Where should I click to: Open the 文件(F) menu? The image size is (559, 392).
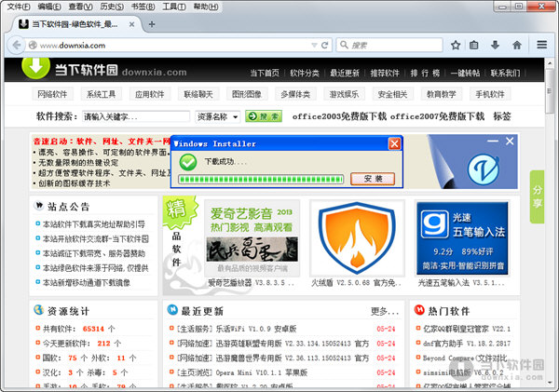[x=19, y=7]
